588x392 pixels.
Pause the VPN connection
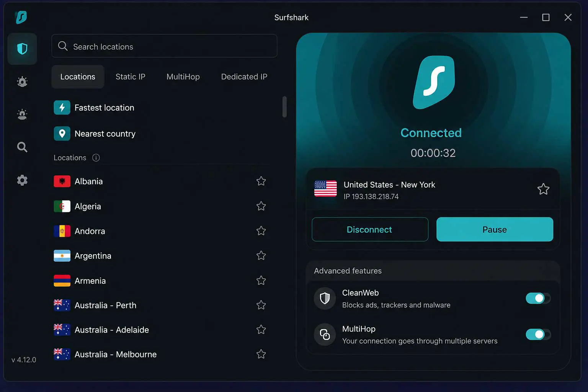pos(495,229)
